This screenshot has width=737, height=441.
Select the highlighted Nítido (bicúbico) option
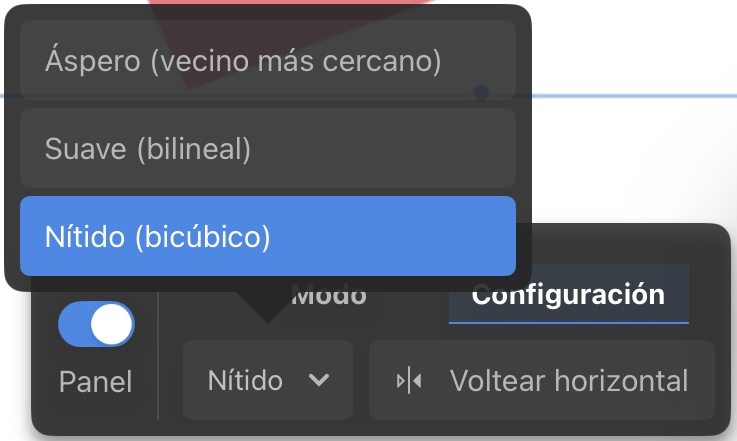tap(268, 236)
